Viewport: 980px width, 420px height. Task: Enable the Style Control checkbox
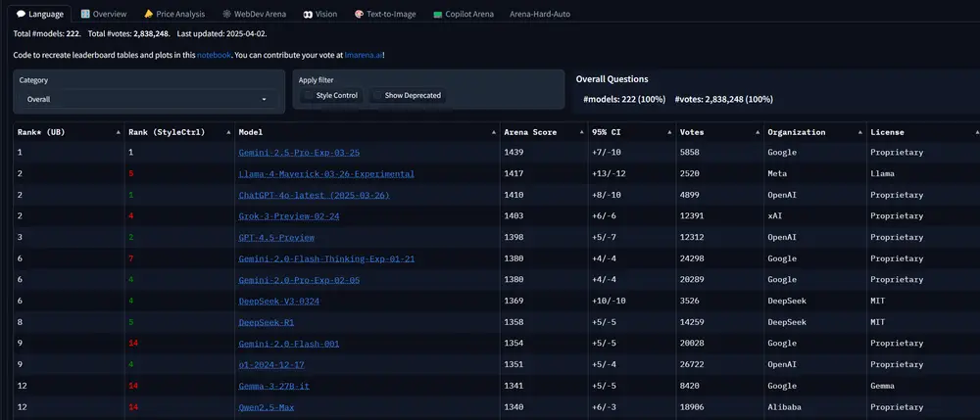point(308,96)
